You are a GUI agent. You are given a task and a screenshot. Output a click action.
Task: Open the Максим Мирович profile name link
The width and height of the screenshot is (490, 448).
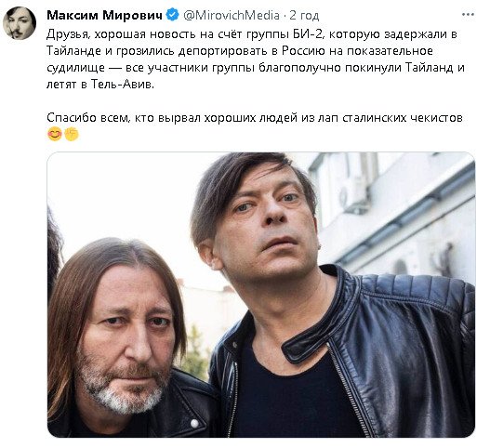pos(105,15)
